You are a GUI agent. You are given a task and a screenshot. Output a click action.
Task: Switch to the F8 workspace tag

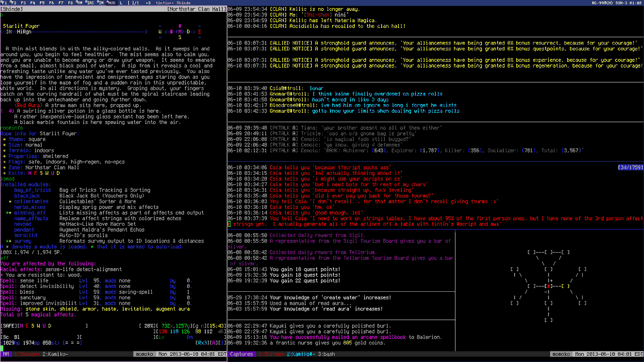[x=69, y=3]
